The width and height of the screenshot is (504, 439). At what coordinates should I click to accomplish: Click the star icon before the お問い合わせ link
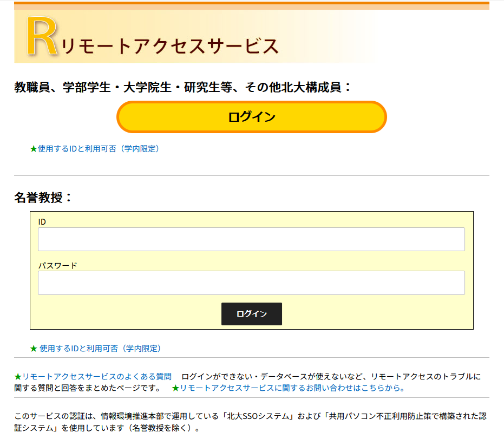tap(175, 388)
